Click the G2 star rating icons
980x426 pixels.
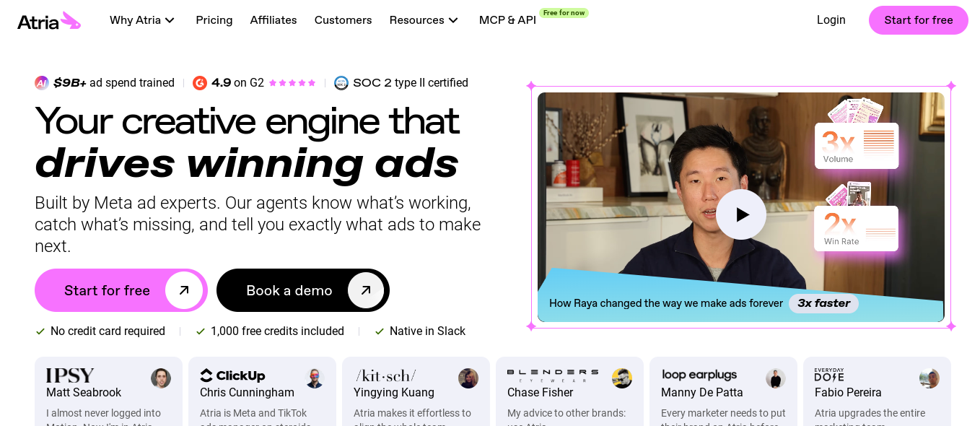292,83
